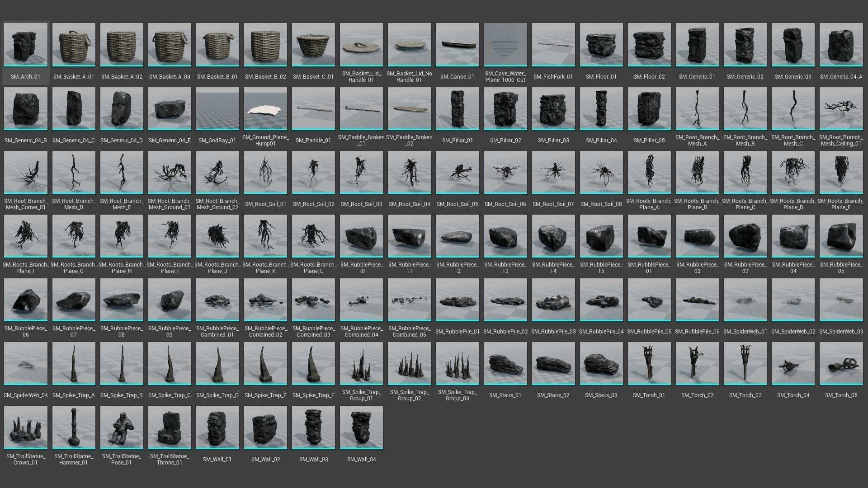Screen dimensions: 868x488
Task: Select SM_Torch_03 thumbnail
Action: [745, 363]
